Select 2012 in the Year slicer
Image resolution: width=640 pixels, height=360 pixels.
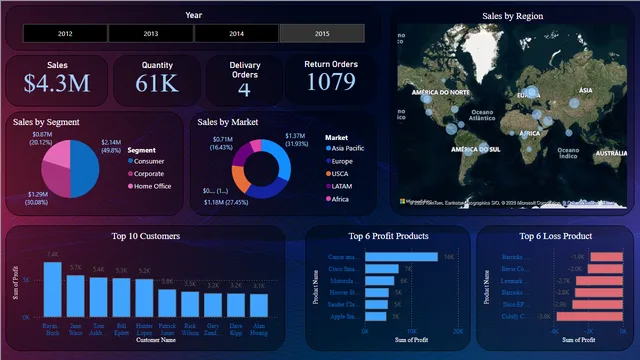[x=65, y=33]
